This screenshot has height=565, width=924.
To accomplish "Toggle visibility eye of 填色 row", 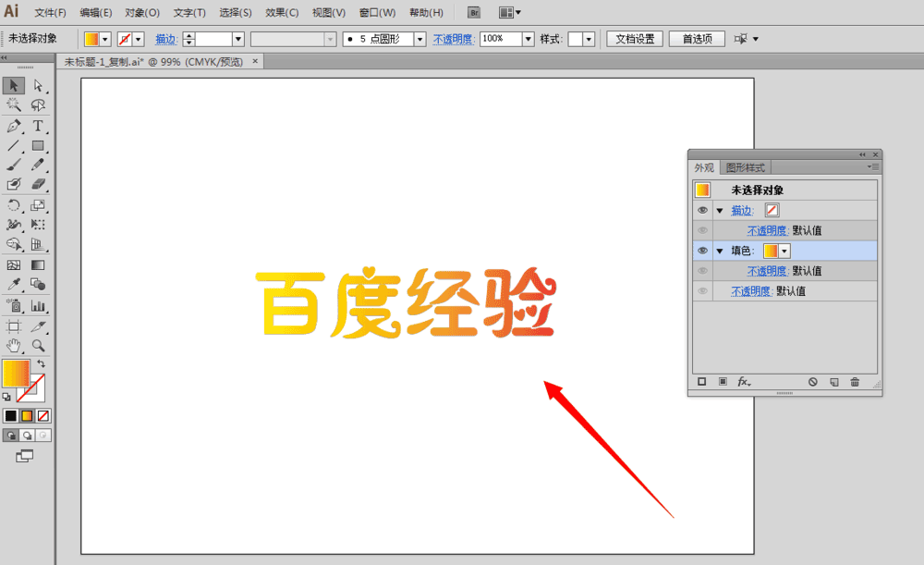I will pyautogui.click(x=702, y=251).
